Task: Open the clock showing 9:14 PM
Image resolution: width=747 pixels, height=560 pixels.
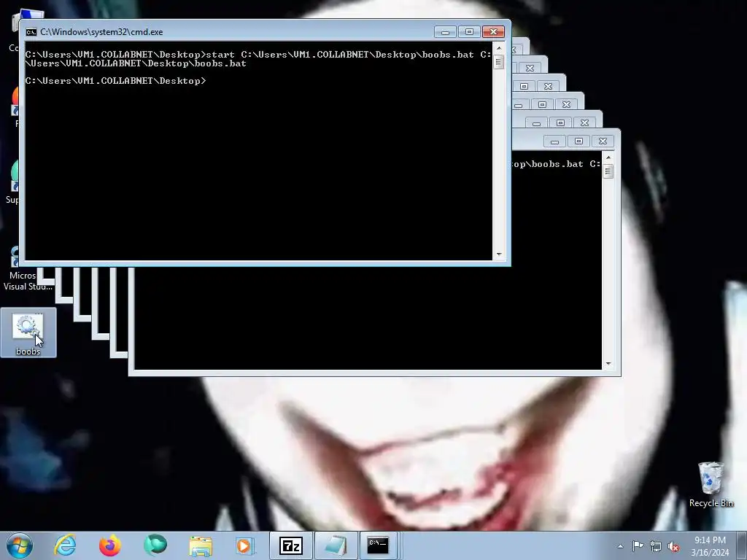Action: (x=710, y=546)
